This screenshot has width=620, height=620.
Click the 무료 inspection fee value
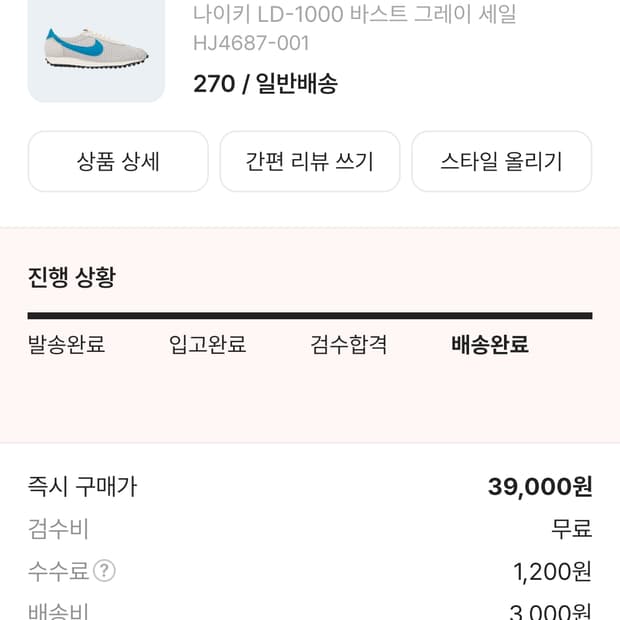(571, 529)
